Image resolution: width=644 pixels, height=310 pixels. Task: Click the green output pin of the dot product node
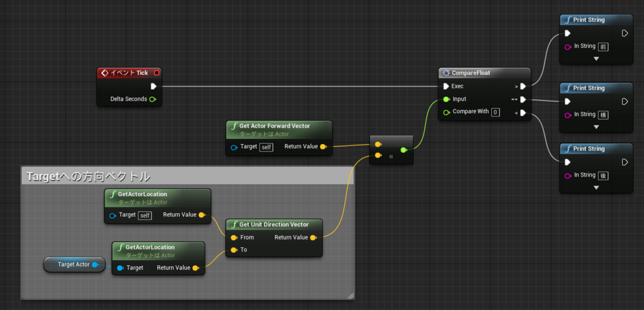[x=403, y=150]
